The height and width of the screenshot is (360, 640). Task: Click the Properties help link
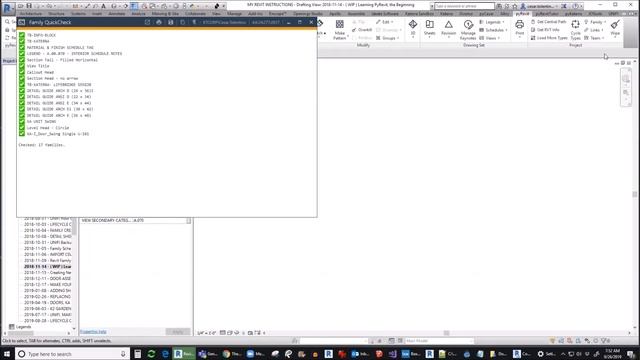93,331
